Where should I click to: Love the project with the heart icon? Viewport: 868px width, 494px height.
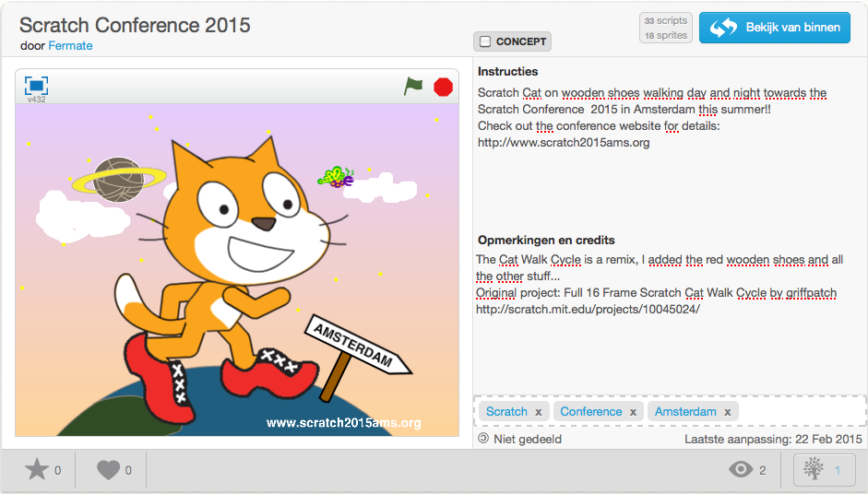click(108, 470)
